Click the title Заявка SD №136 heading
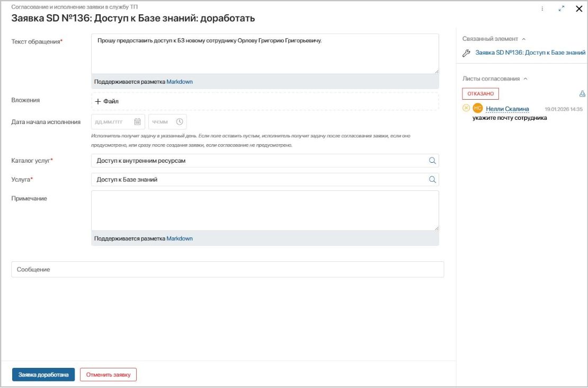This screenshot has width=588, height=388. pyautogui.click(x=133, y=18)
